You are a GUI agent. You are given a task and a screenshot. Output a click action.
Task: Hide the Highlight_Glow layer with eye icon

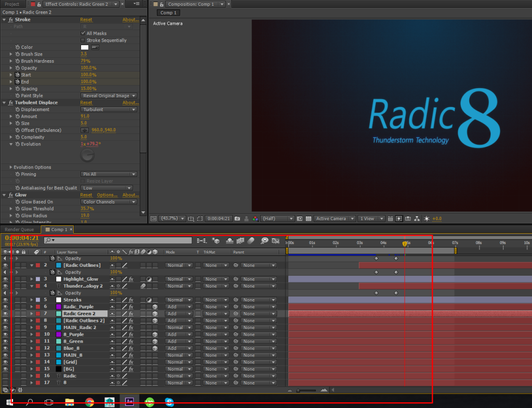pyautogui.click(x=5, y=279)
